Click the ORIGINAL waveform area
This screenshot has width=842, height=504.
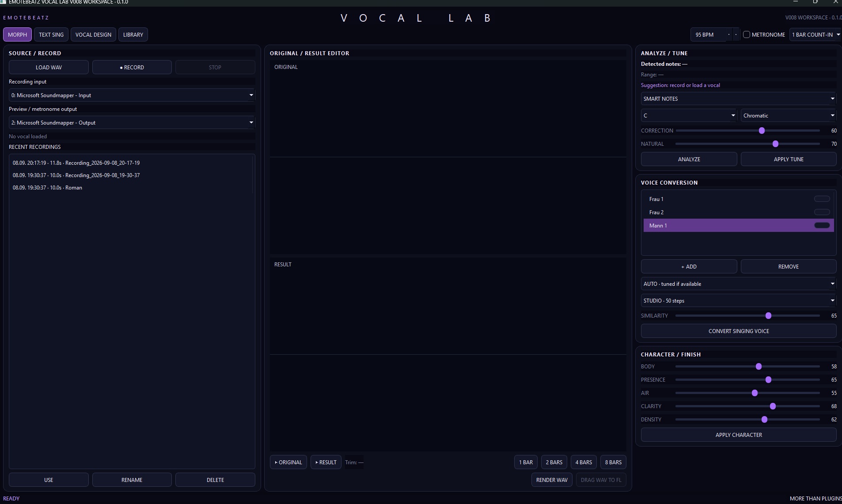(x=448, y=157)
